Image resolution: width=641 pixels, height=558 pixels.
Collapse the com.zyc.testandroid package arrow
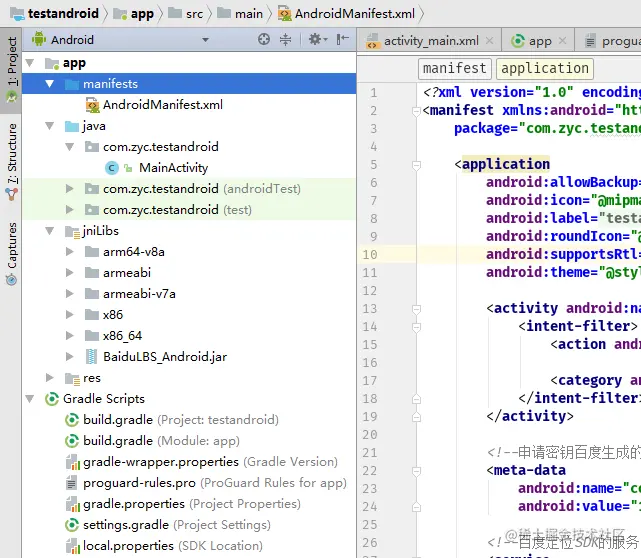69,147
